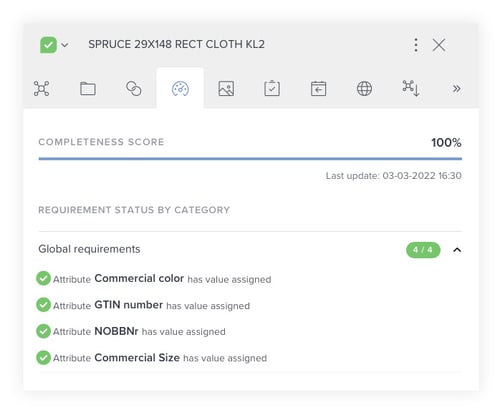Close the SPRUCE 29X148 product panel
The width and height of the screenshot is (500, 415).
click(x=439, y=45)
